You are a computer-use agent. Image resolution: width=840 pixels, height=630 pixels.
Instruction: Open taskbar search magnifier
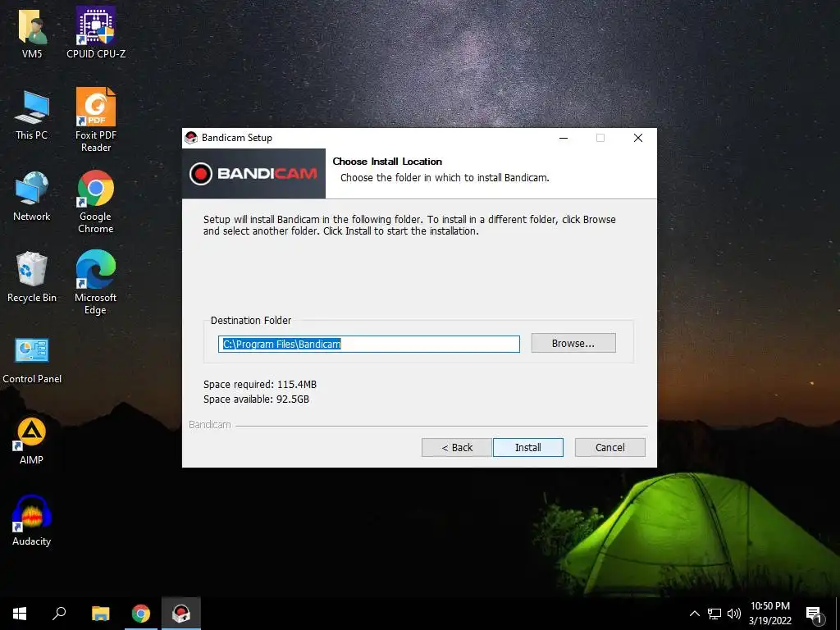tap(59, 614)
